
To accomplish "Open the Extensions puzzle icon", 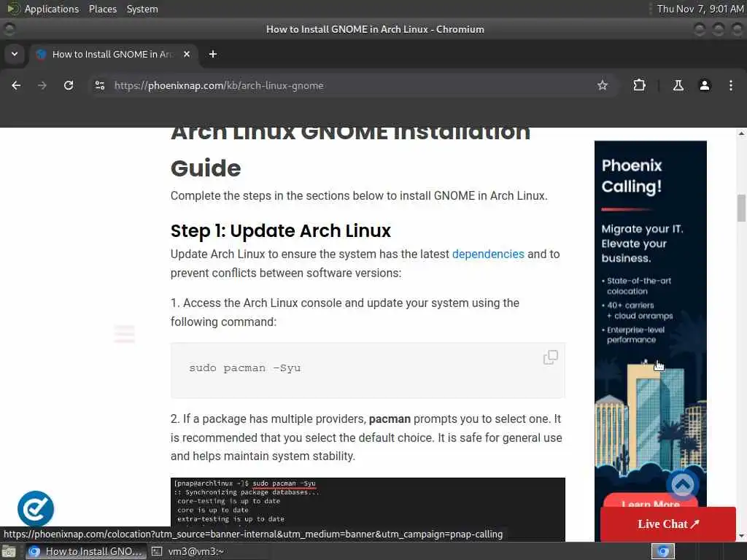I will tap(639, 85).
